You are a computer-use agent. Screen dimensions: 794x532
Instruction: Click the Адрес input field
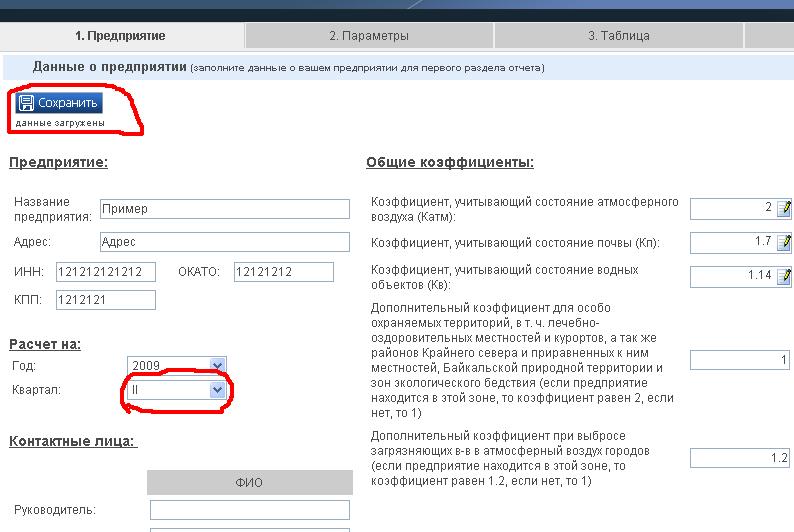pos(225,242)
